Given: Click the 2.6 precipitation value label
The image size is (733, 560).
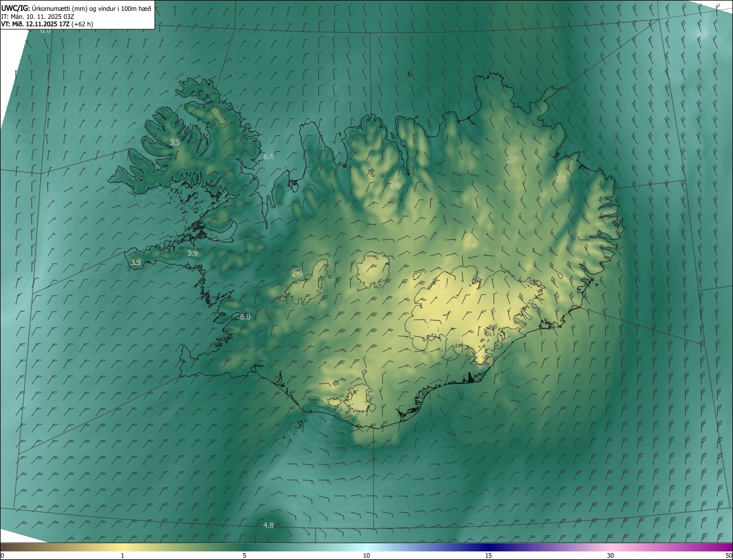Looking at the screenshot, I should (x=297, y=273).
